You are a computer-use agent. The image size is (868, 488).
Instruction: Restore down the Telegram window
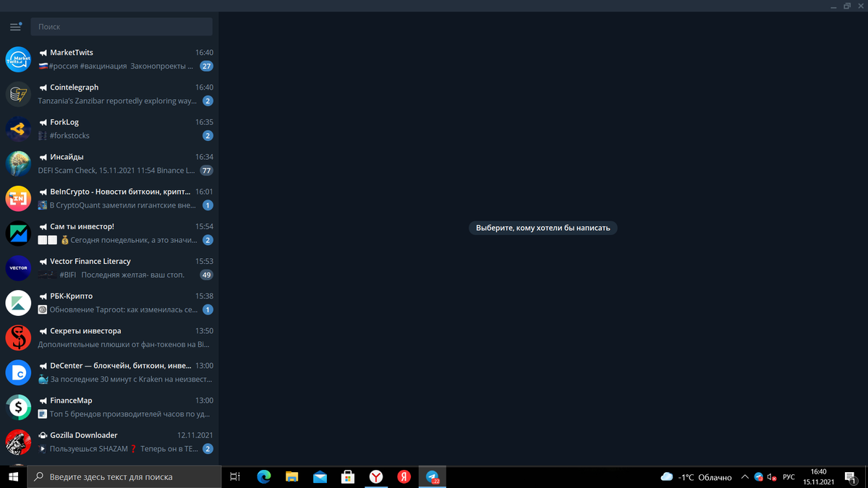click(846, 6)
